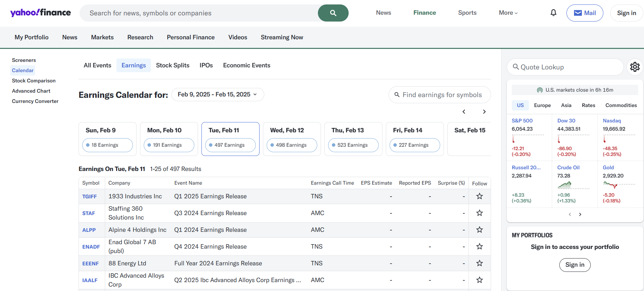Viewport: 644px width, 291px height.
Task: Open the Crude Oil quote
Action: coord(568,168)
